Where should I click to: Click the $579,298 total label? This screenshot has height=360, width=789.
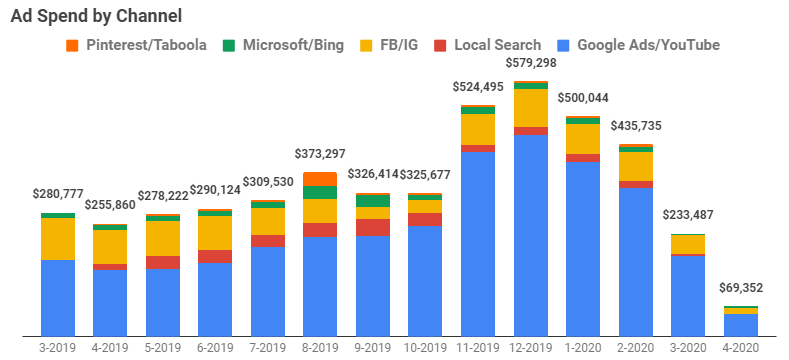531,63
